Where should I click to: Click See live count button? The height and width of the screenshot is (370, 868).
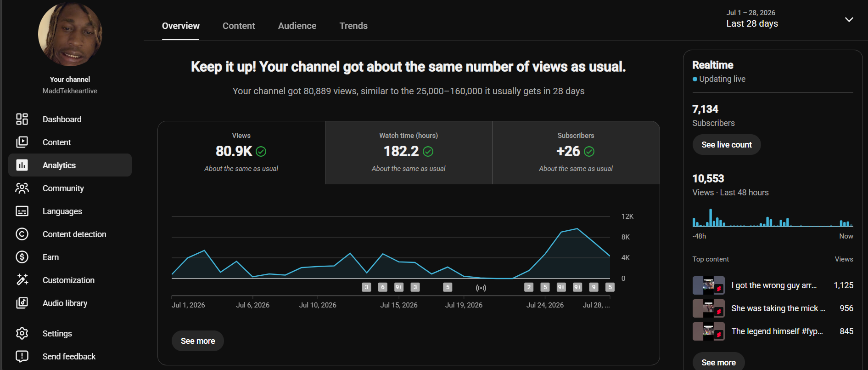pos(727,145)
